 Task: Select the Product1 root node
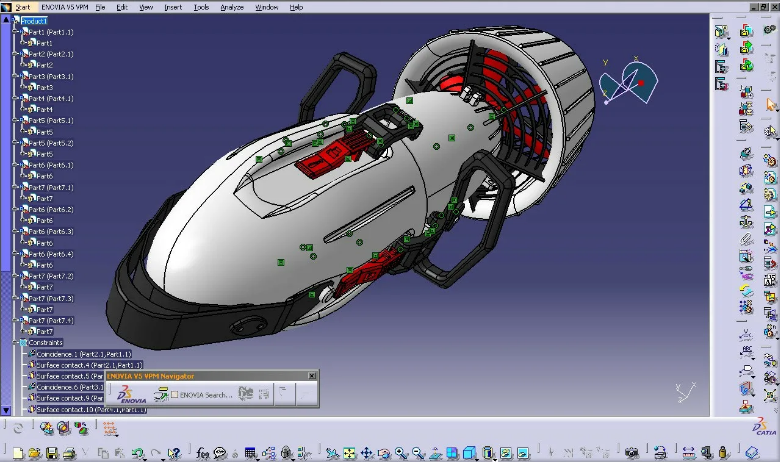(33, 20)
